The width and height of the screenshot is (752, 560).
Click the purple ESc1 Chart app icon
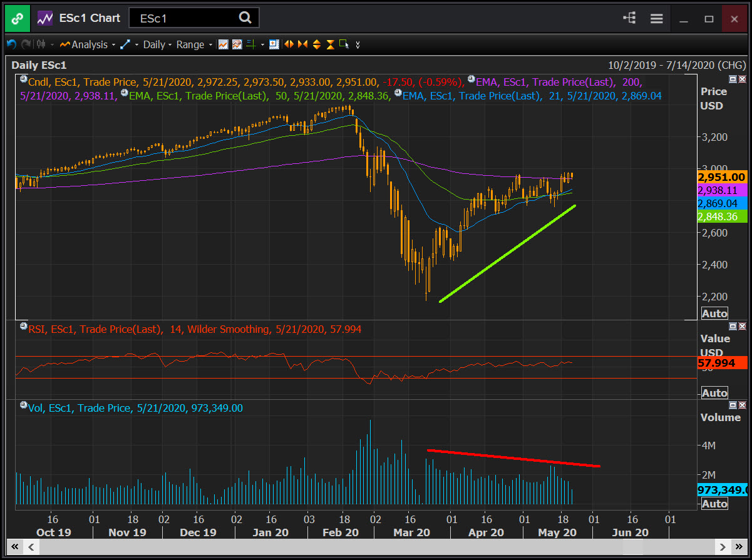[44, 18]
